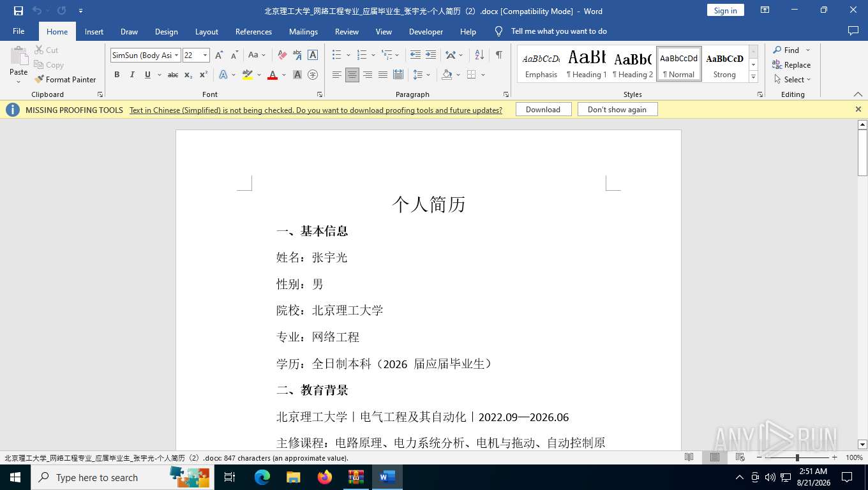Click the Sign in button
Viewport: 868px width, 490px height.
click(725, 10)
